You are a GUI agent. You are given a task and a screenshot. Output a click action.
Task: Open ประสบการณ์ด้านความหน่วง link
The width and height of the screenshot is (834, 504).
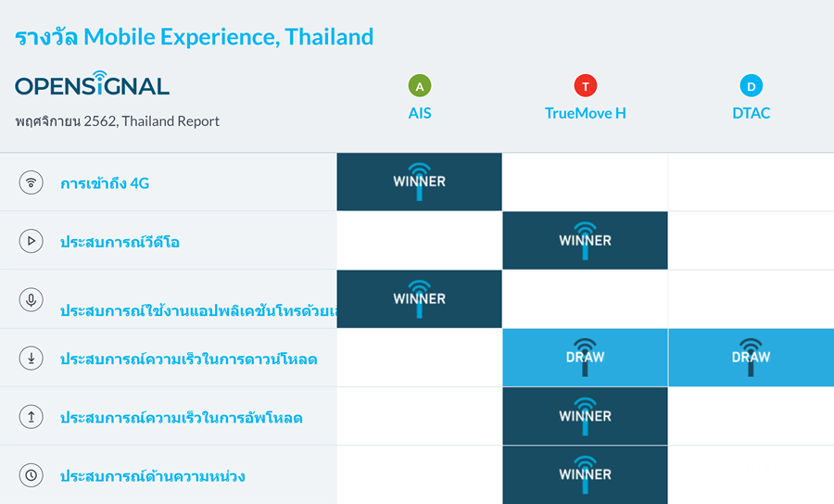pyautogui.click(x=152, y=476)
